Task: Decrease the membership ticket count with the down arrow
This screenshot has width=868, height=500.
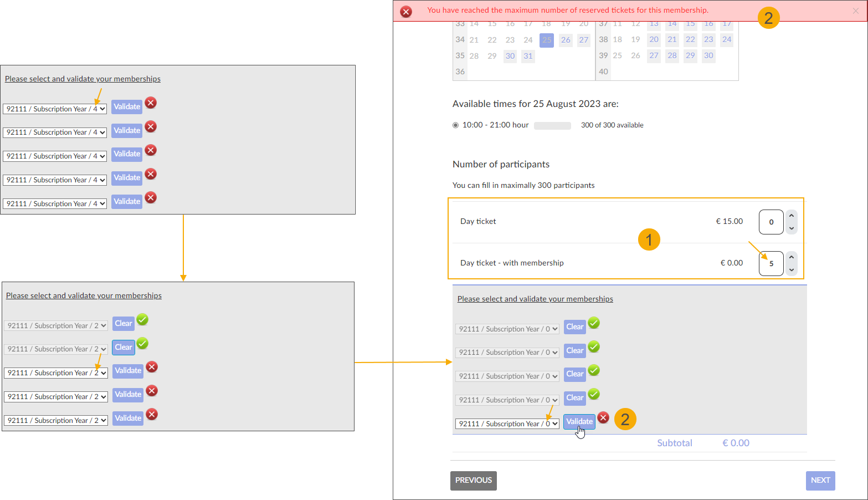Action: 792,269
